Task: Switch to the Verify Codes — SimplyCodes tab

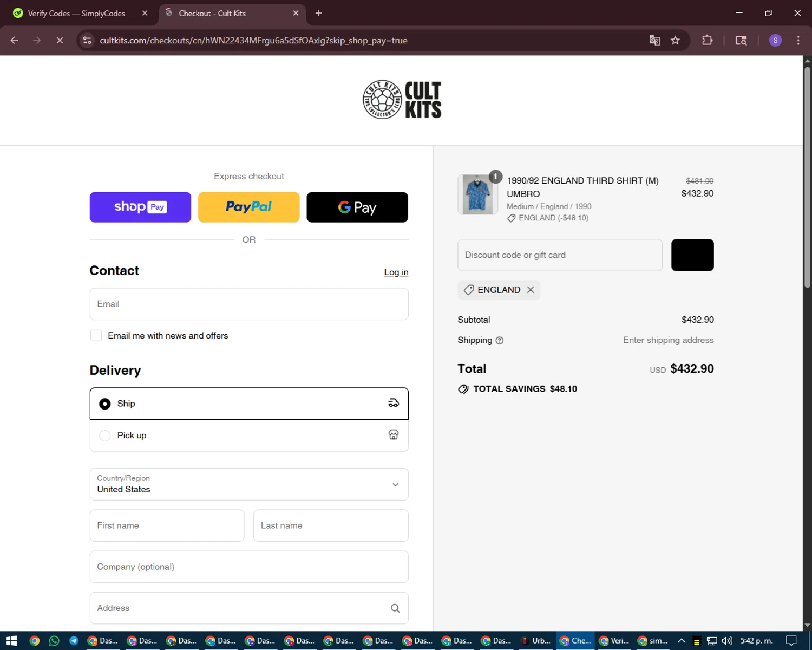Action: 76,13
